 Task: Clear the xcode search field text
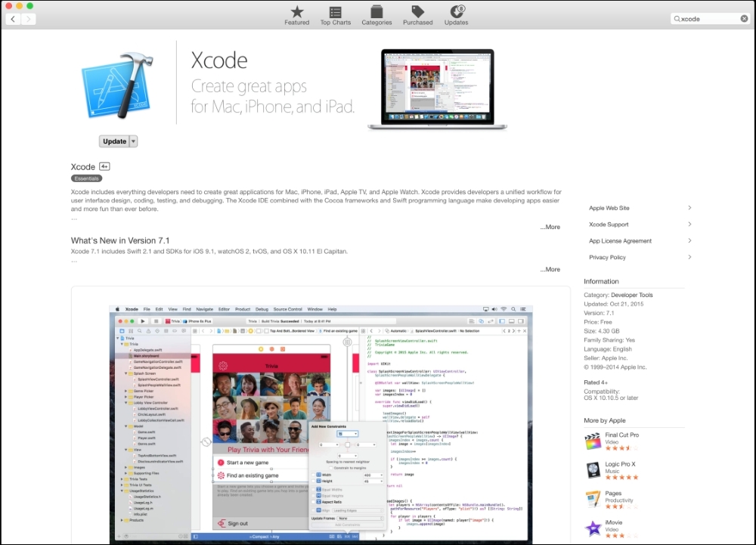pos(744,19)
